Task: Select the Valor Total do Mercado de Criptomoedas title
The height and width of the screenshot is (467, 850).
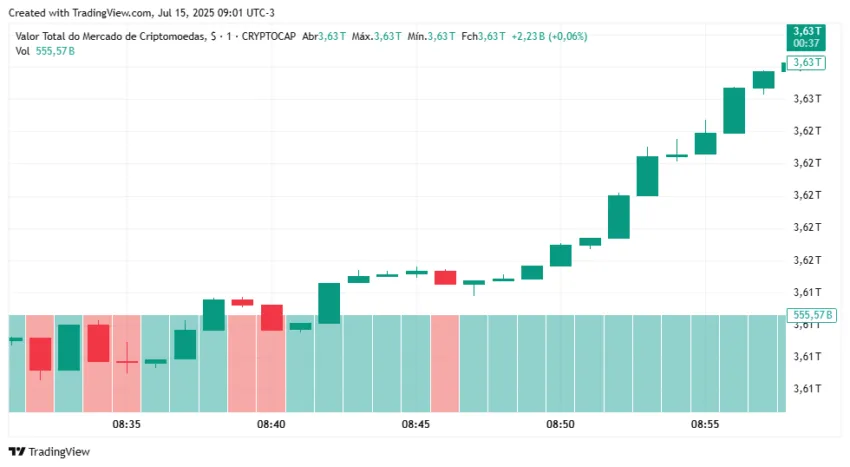Action: click(x=111, y=36)
